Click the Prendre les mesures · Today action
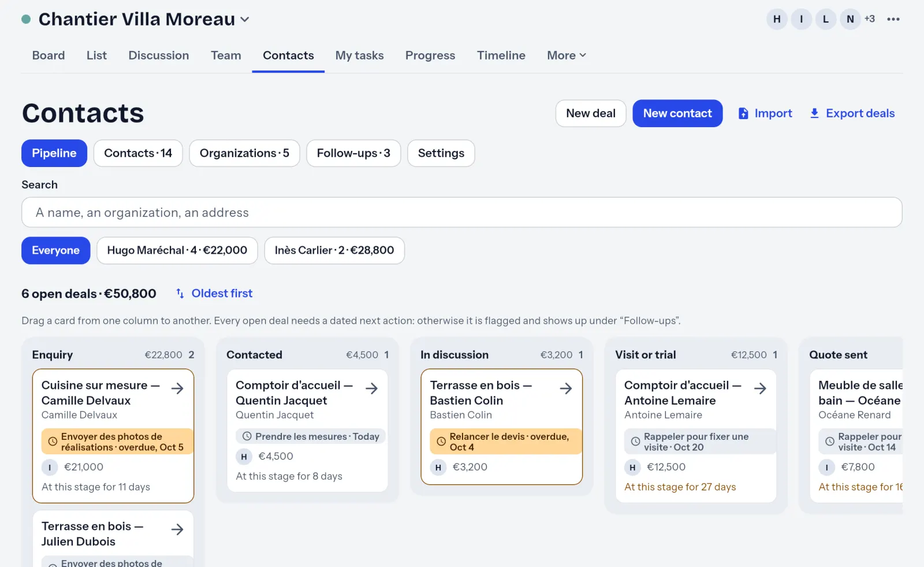This screenshot has height=567, width=924. point(311,436)
